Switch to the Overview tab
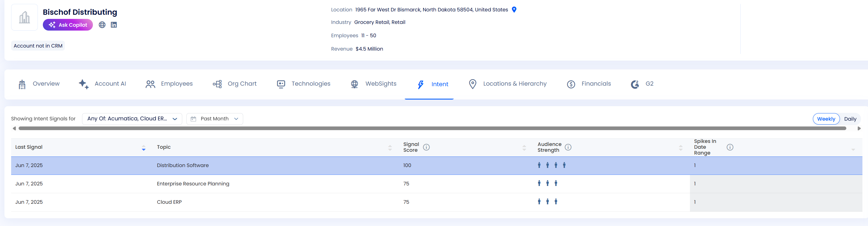The height and width of the screenshot is (226, 868). pos(39,84)
